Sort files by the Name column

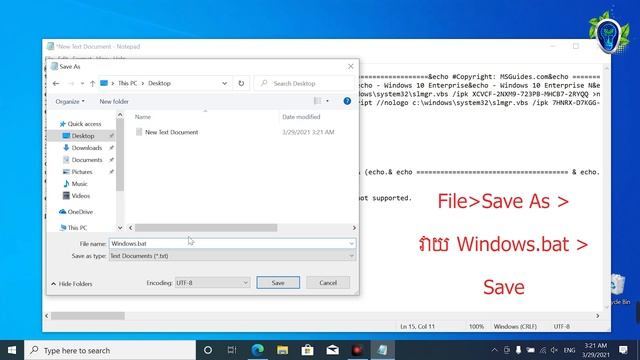(x=143, y=117)
